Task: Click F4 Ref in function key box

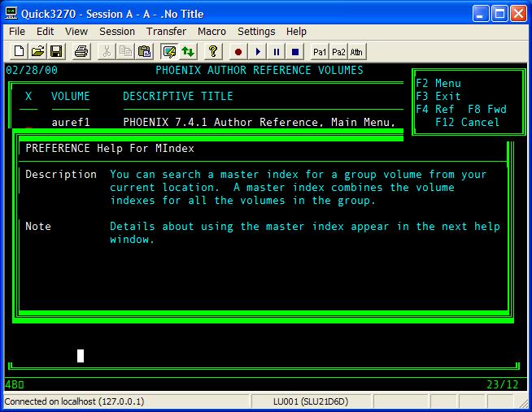Action: pyautogui.click(x=435, y=109)
